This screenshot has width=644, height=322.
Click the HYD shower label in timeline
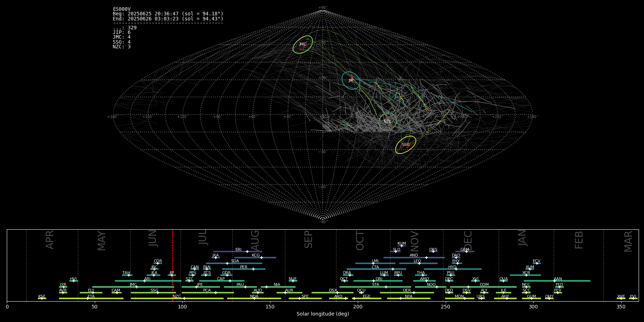click(x=453, y=267)
